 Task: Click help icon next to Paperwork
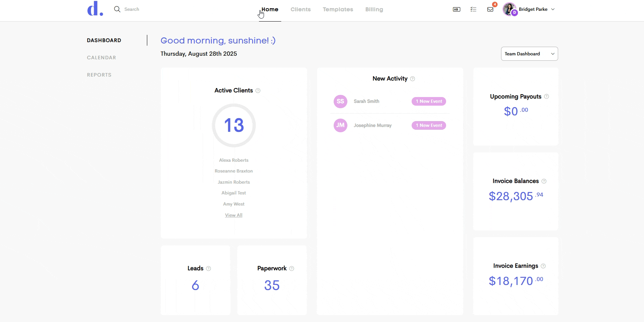[292, 268]
